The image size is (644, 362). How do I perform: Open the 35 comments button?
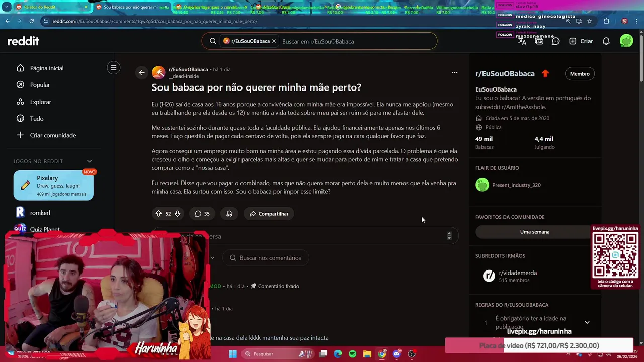(x=202, y=214)
